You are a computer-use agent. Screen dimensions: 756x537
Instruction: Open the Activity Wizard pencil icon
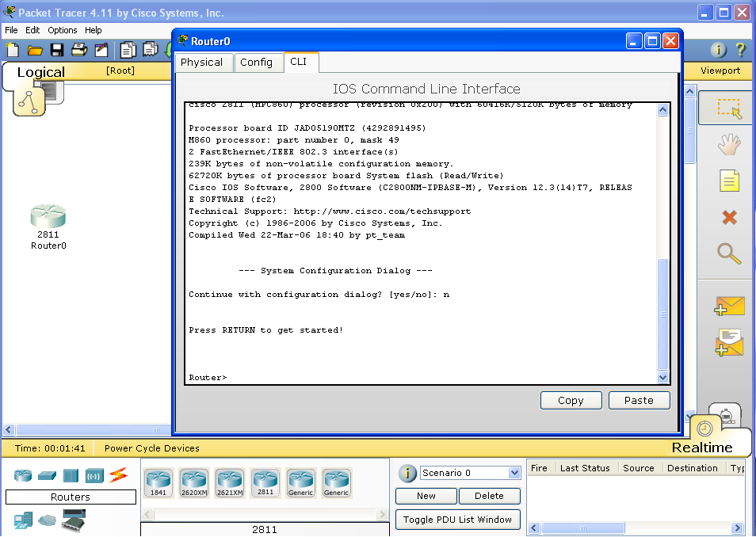click(101, 50)
